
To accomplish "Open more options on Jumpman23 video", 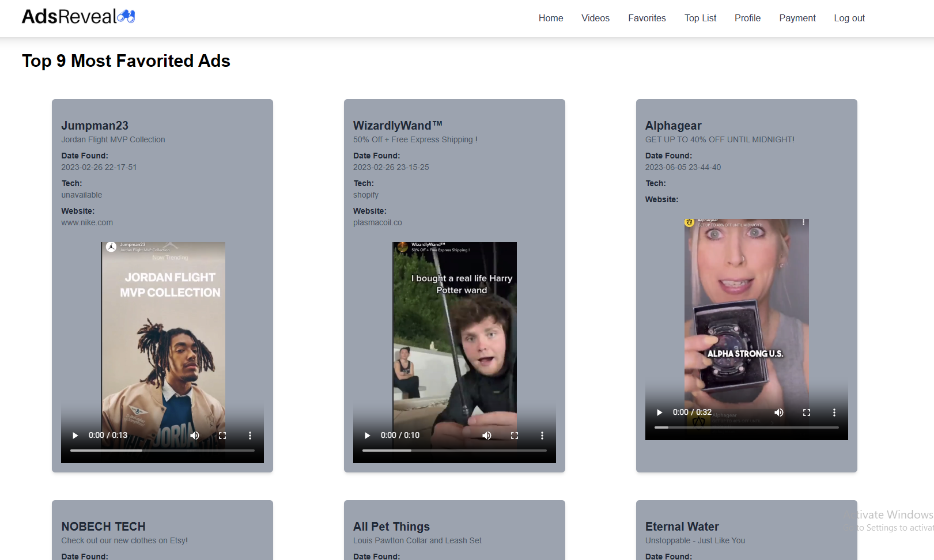I will (x=250, y=436).
